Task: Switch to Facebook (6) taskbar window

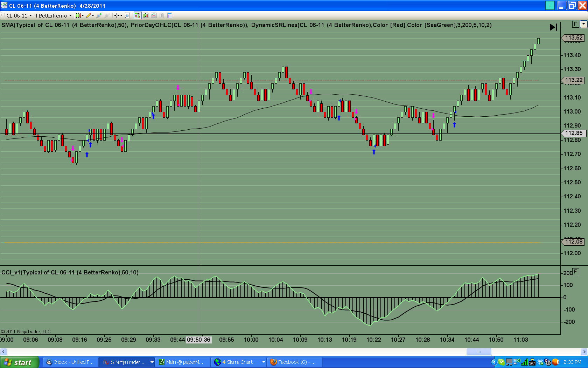Action: pyautogui.click(x=295, y=362)
